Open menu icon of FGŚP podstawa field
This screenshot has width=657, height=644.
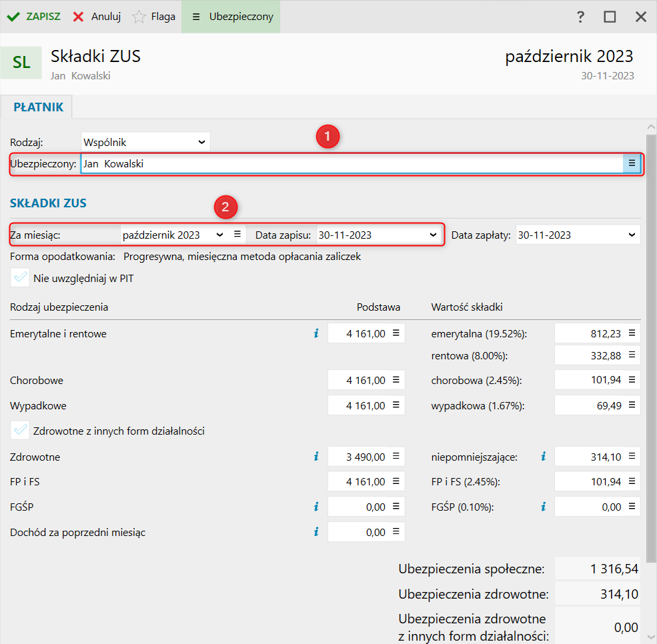[x=396, y=506]
